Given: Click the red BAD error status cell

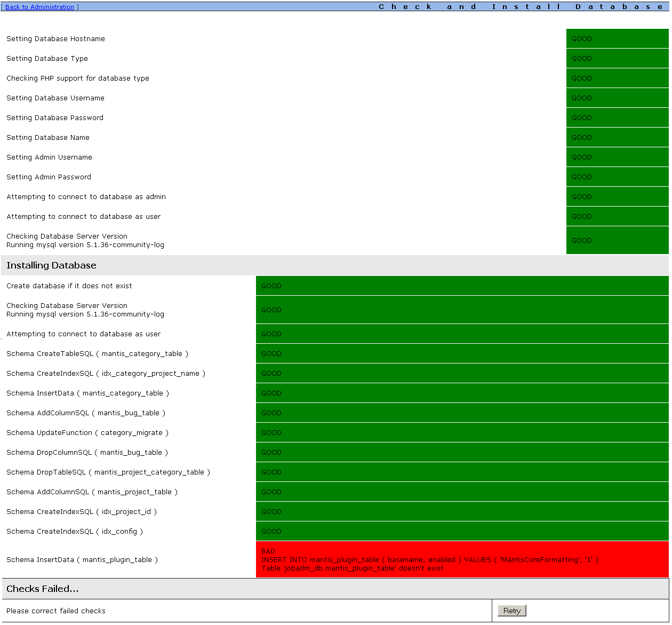Looking at the screenshot, I should (462, 559).
